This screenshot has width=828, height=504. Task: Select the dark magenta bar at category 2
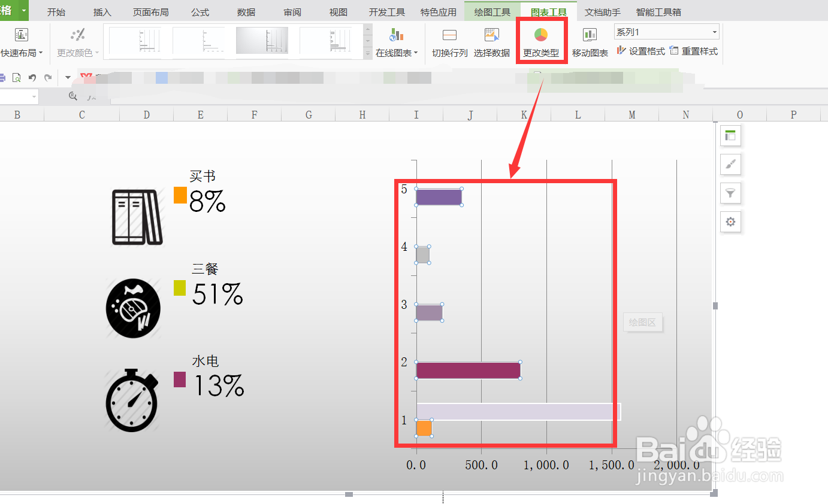click(x=468, y=370)
